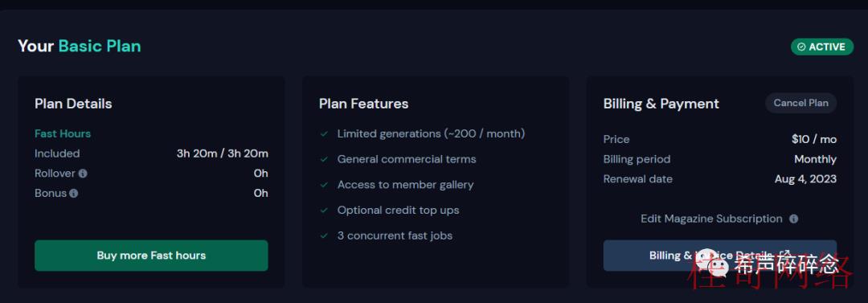Buy more Fast hours

151,256
